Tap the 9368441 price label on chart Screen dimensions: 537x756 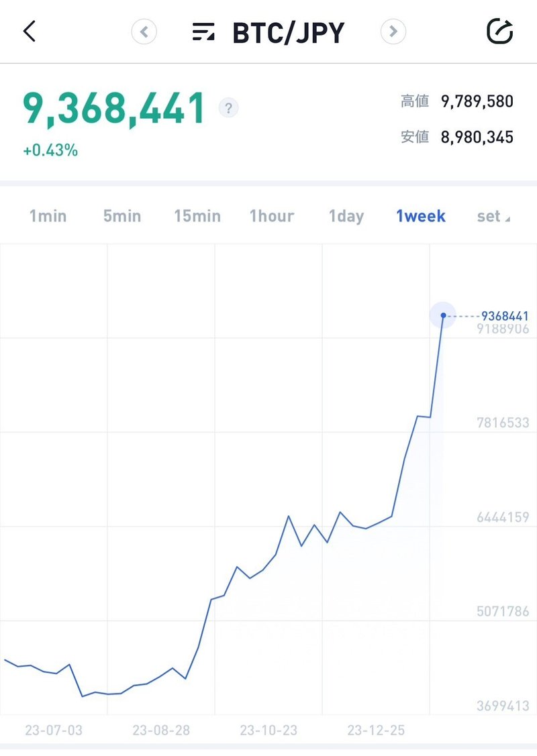point(499,315)
